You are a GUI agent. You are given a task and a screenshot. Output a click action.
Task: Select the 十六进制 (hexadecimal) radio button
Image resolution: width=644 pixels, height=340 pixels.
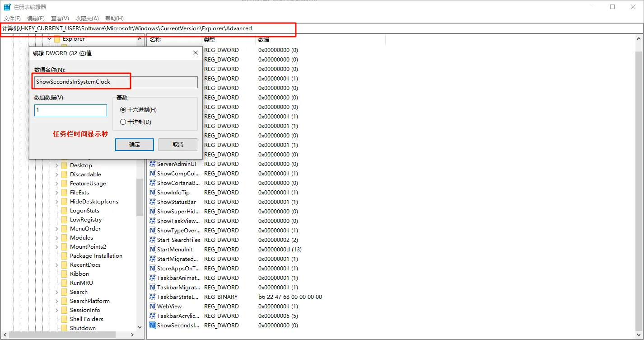click(123, 110)
